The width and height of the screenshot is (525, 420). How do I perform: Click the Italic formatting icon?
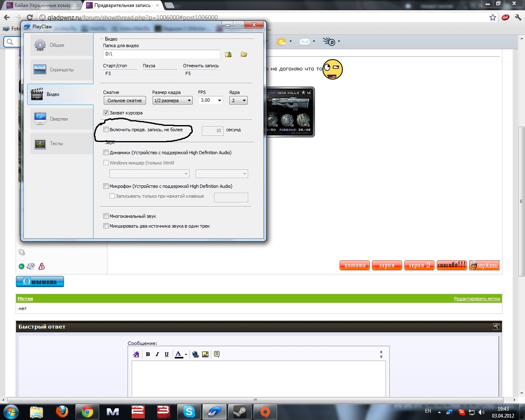click(x=157, y=354)
